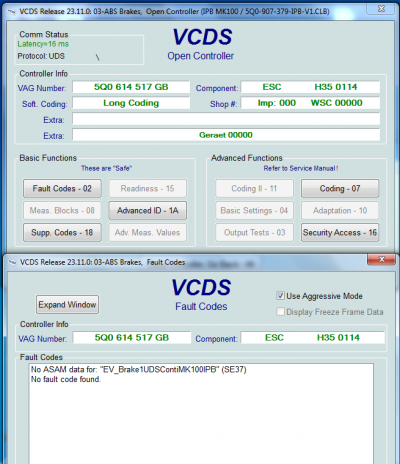
Task: Toggle the Use Aggressive Mode checkbox
Action: (x=281, y=296)
